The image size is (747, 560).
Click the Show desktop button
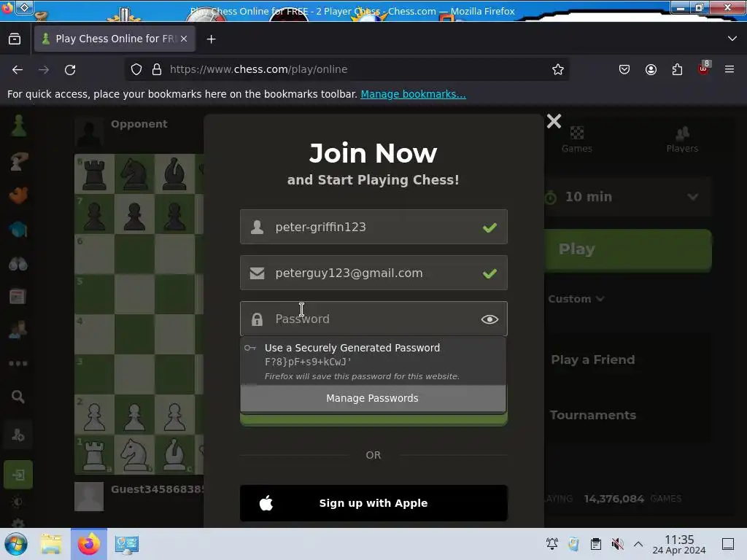[x=728, y=544]
